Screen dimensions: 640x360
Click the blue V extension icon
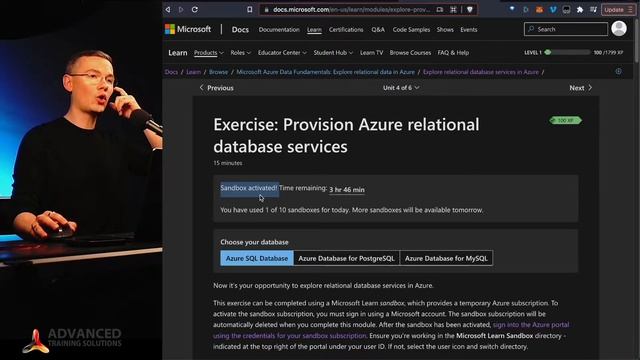[553, 9]
